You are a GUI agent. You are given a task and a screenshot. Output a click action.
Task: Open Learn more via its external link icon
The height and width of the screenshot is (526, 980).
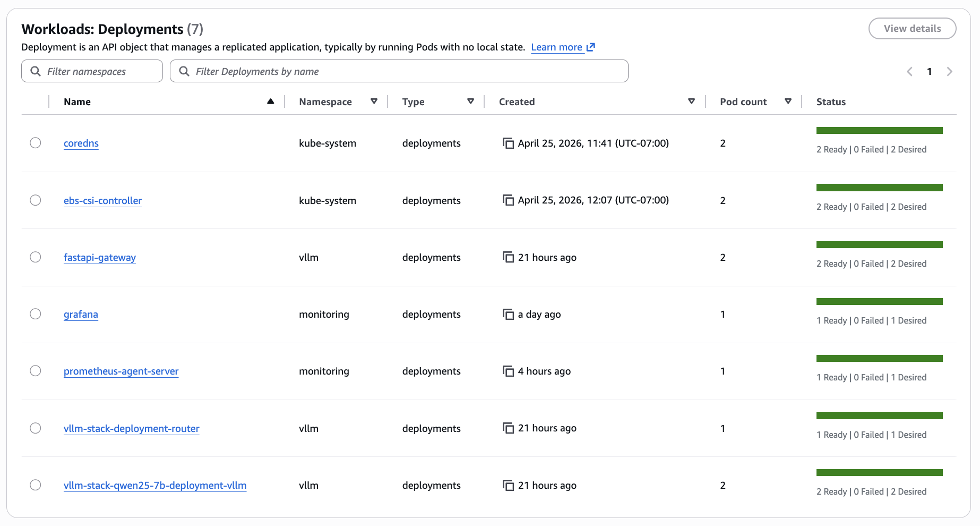[591, 47]
